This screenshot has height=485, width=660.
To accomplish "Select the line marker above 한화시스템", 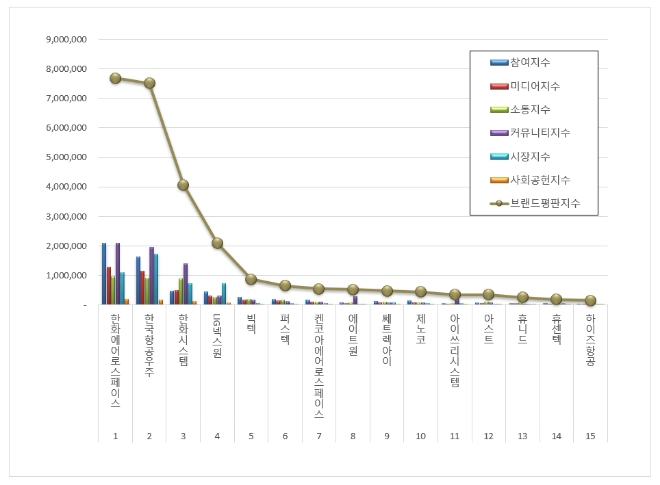I will (183, 185).
